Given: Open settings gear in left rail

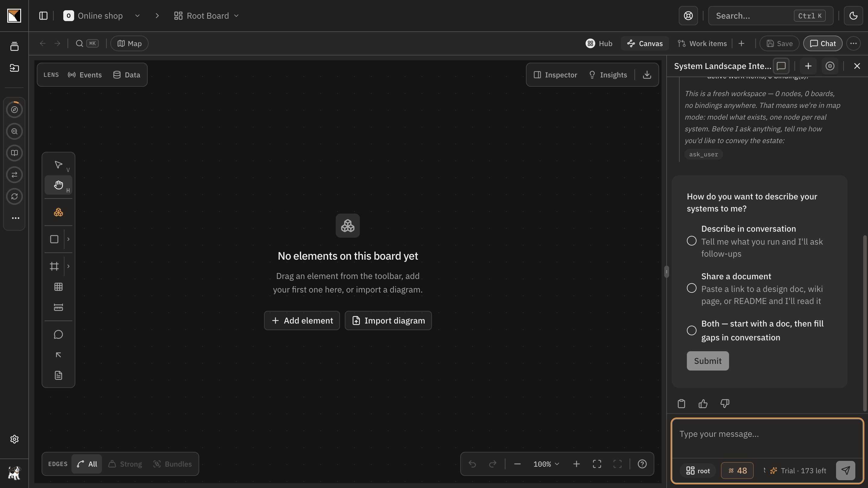Looking at the screenshot, I should (x=14, y=439).
